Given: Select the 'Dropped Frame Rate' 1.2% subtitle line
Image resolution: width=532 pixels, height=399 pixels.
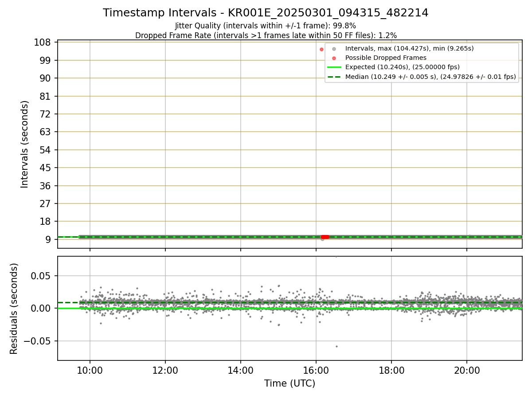Looking at the screenshot, I should (x=266, y=35).
